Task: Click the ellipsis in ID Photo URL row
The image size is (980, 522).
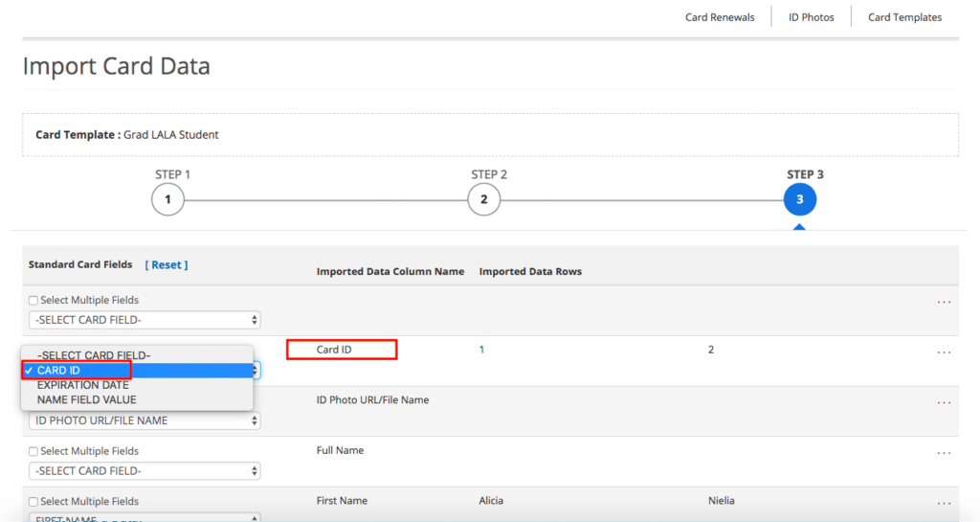Action: [x=944, y=403]
